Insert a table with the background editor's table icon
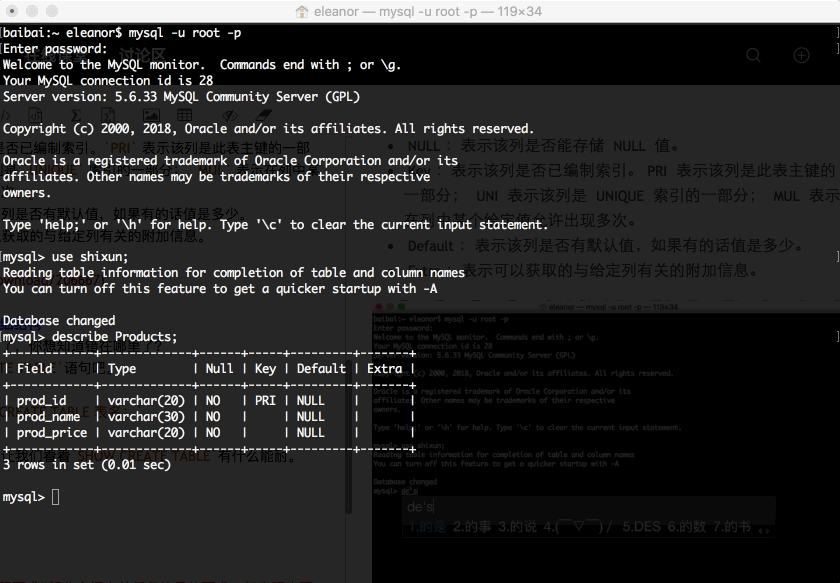Screen dimensions: 840x583 pos(185,115)
